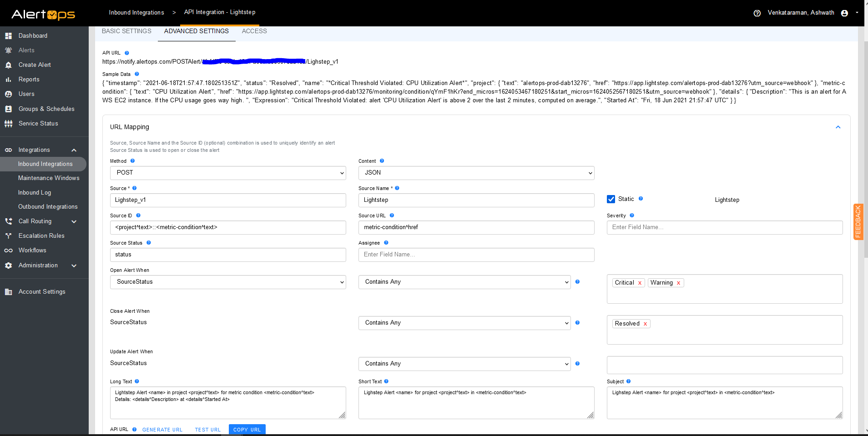The width and height of the screenshot is (868, 436).
Task: Click the Severity input field
Action: (724, 227)
